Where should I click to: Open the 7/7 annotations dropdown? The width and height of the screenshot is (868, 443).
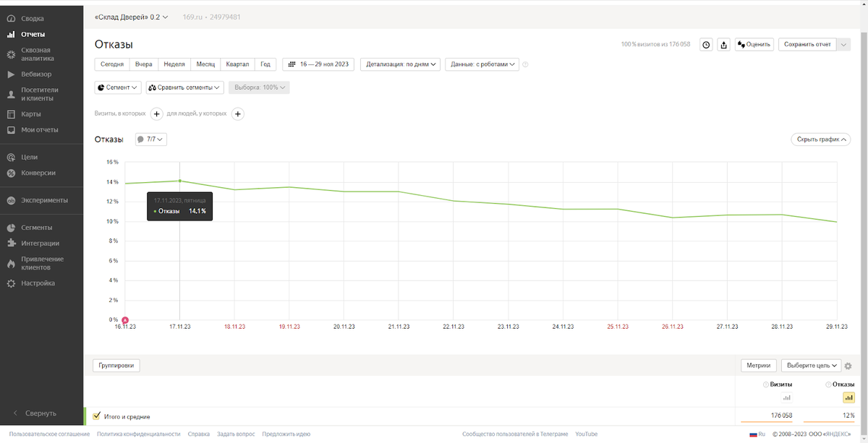(151, 139)
